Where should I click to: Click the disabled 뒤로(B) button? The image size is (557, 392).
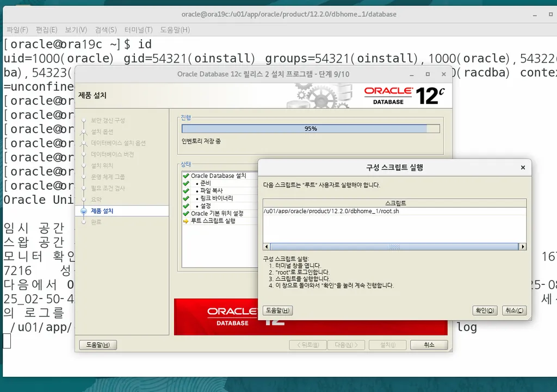pyautogui.click(x=308, y=345)
